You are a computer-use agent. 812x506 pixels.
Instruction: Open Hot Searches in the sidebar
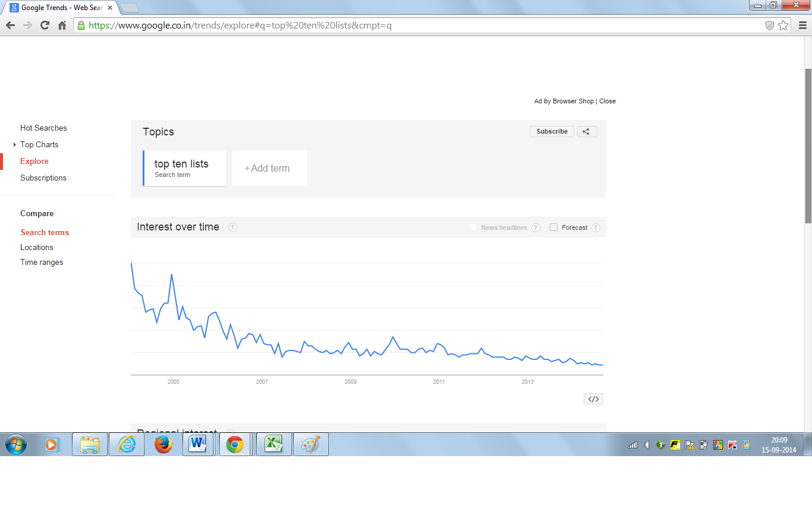43,128
